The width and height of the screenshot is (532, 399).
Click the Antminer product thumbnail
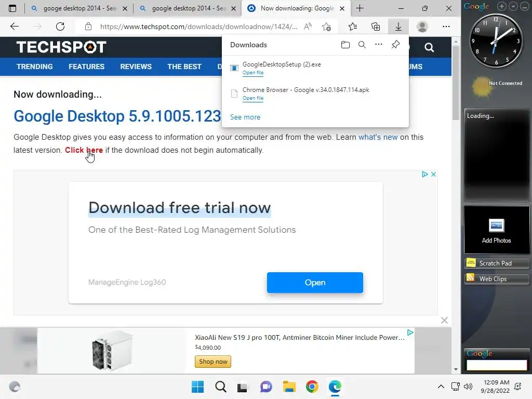(112, 351)
